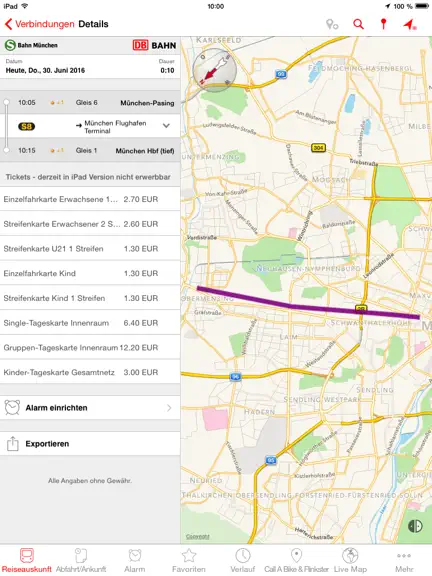
Task: Open the Mehr tab
Action: click(x=404, y=560)
